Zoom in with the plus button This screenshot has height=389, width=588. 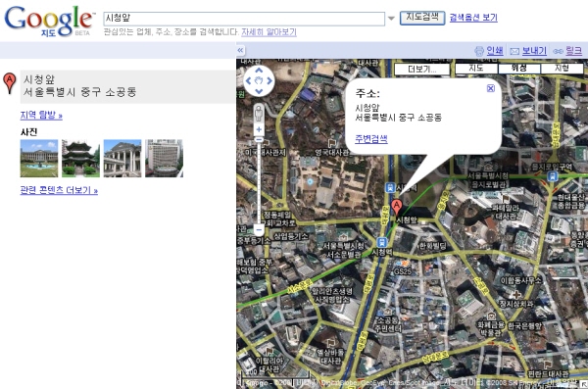click(259, 129)
